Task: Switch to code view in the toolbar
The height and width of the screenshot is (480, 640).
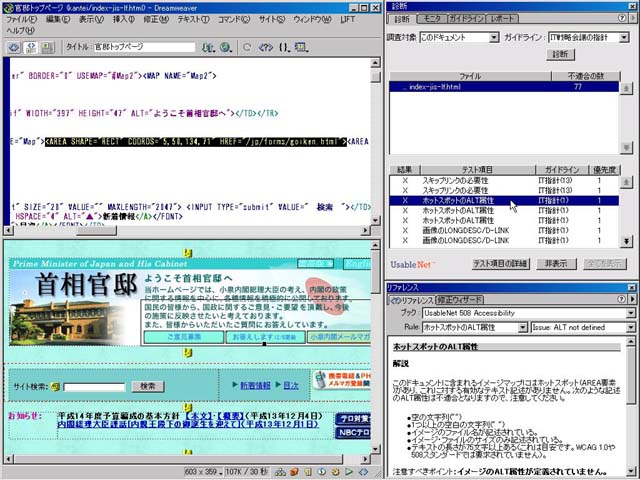Action: [x=13, y=47]
